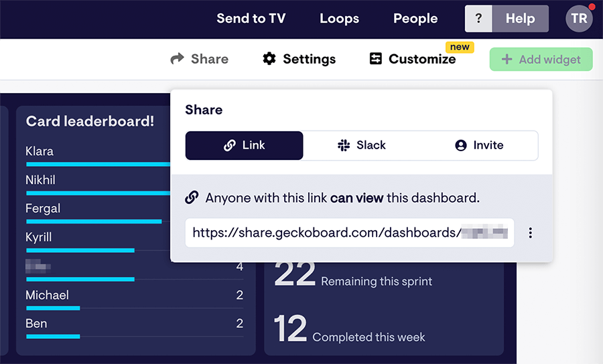Click the Customize sliders icon
The width and height of the screenshot is (603, 364).
376,59
